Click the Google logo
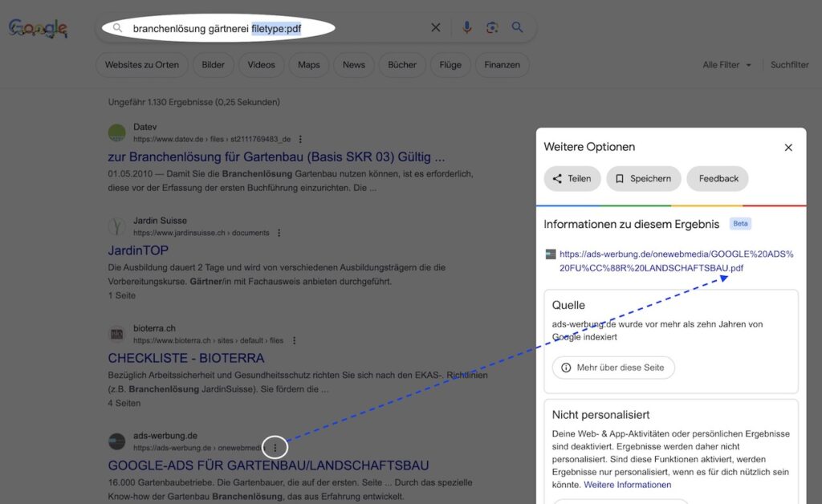 [38, 28]
